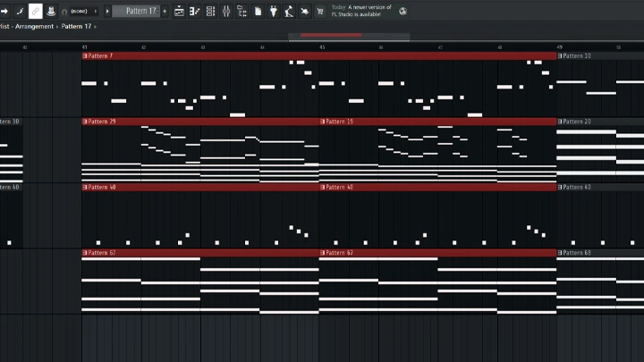Click bar 45 on the timeline ruler

[322, 47]
